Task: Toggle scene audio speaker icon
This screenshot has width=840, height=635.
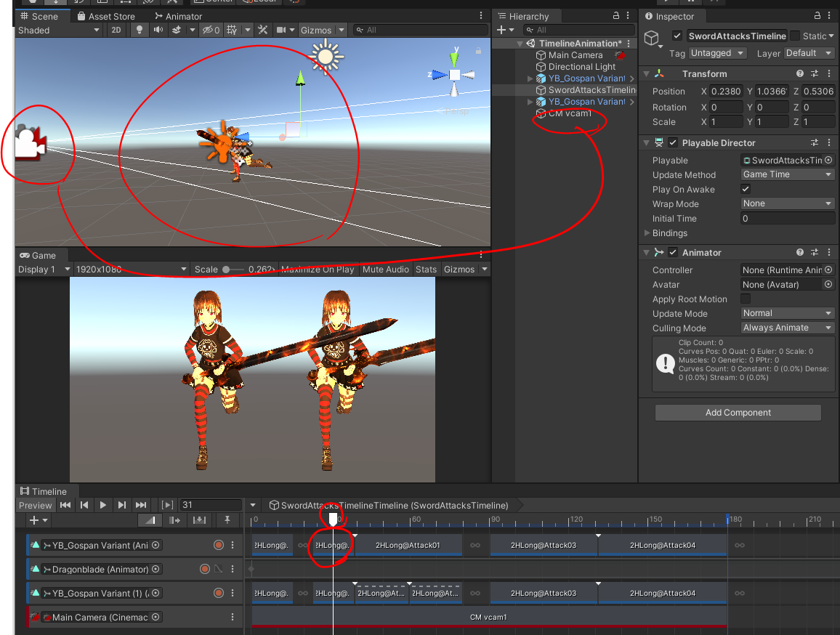Action: (x=158, y=30)
